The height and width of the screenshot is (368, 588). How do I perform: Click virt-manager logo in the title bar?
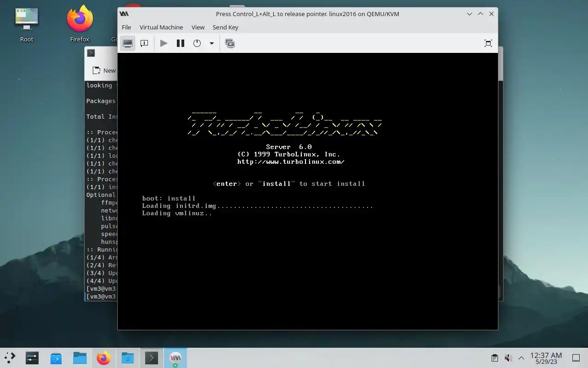124,14
